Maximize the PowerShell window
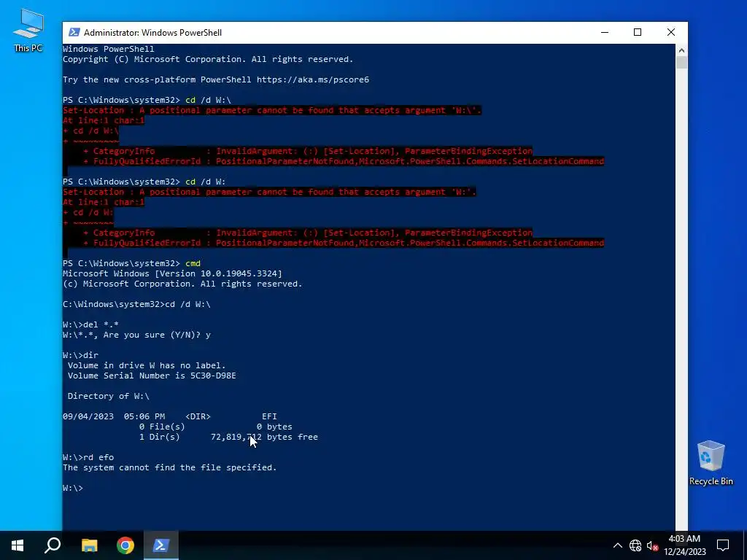Viewport: 747px width, 560px height. (638, 32)
